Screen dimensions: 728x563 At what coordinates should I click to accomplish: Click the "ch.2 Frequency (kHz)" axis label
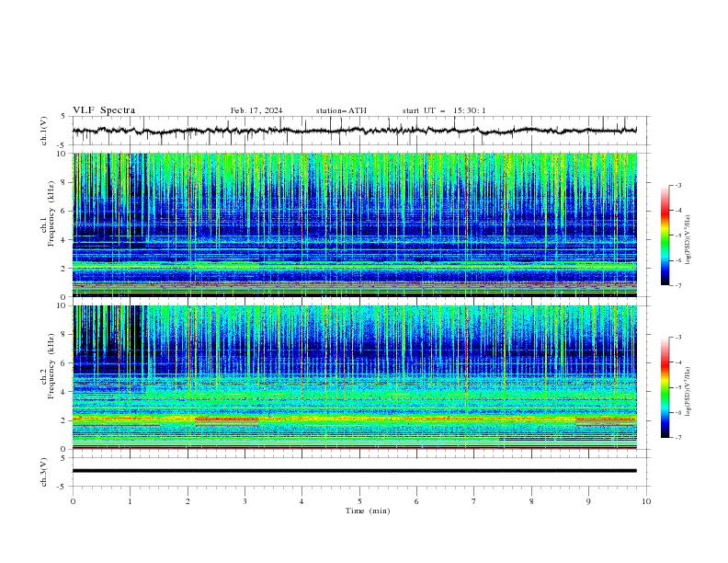[48, 366]
